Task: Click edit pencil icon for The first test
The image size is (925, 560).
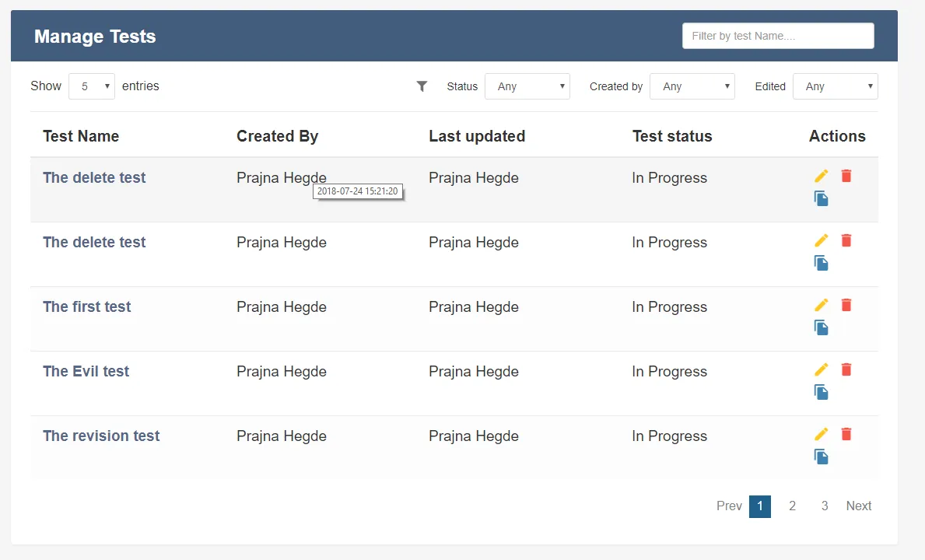Action: click(x=822, y=306)
